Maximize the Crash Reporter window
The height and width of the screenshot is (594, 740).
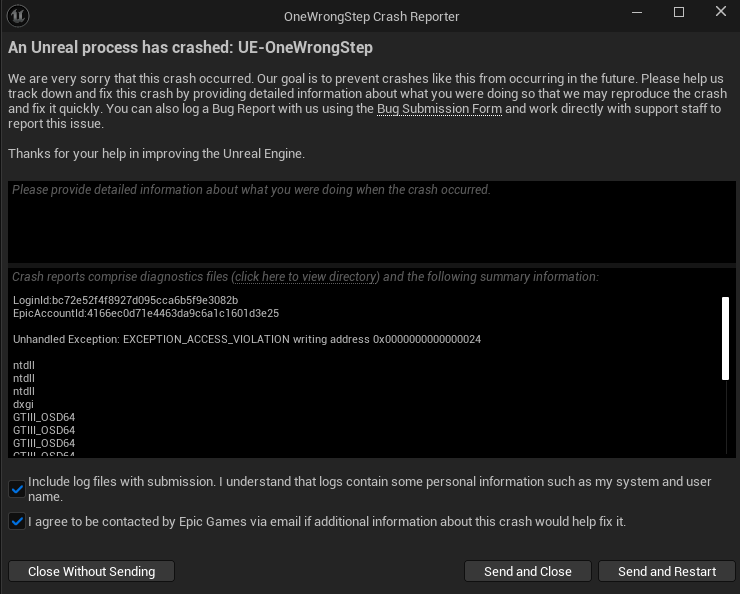coord(679,12)
